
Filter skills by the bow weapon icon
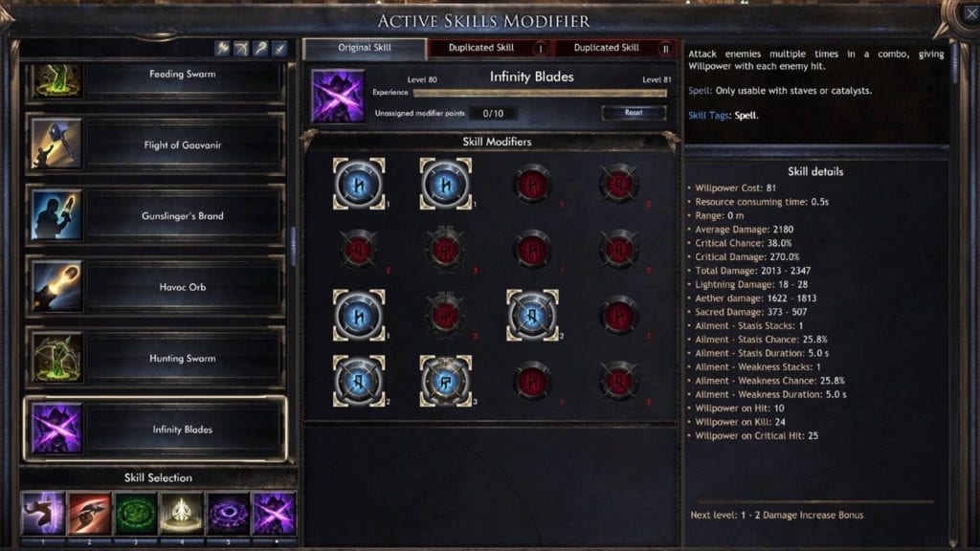point(241,48)
